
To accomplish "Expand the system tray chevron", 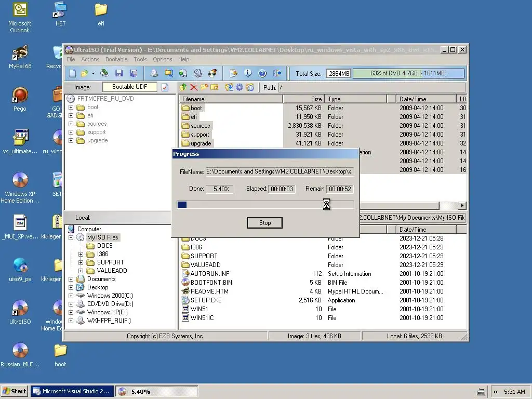I will click(496, 392).
